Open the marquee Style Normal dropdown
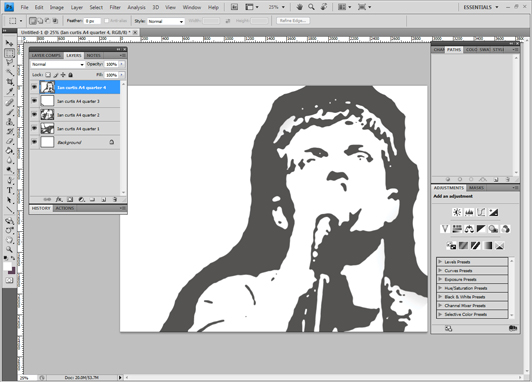The height and width of the screenshot is (382, 532). [166, 21]
